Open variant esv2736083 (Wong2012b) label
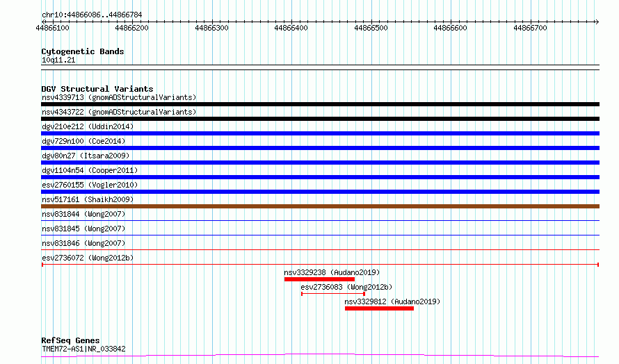Image resolution: width=619 pixels, height=364 pixels. 346,287
